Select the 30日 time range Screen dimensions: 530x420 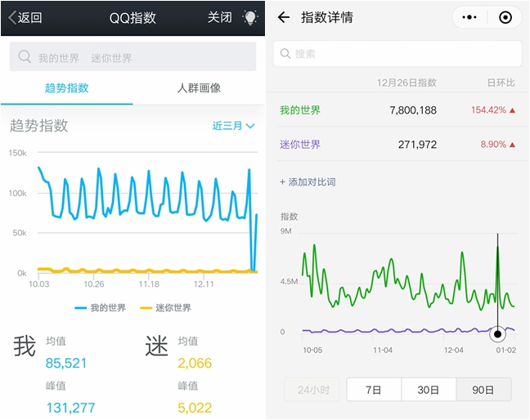429,390
